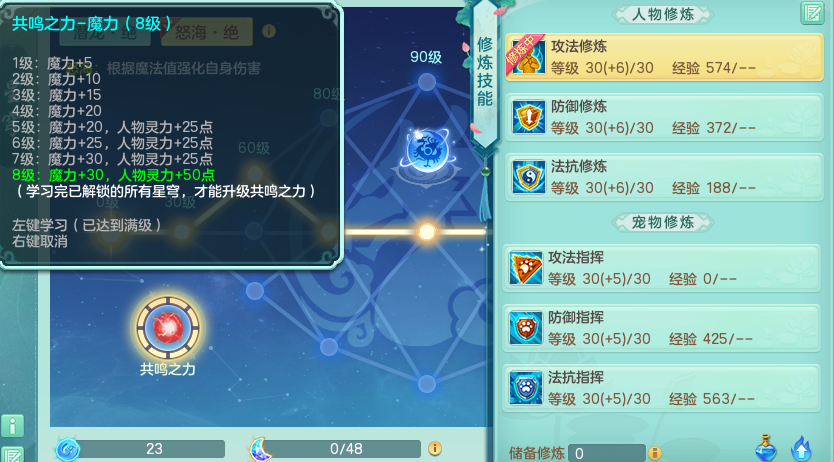Click the 法抗修炼 yin-yang icon
The width and height of the screenshot is (834, 462).
click(528, 177)
